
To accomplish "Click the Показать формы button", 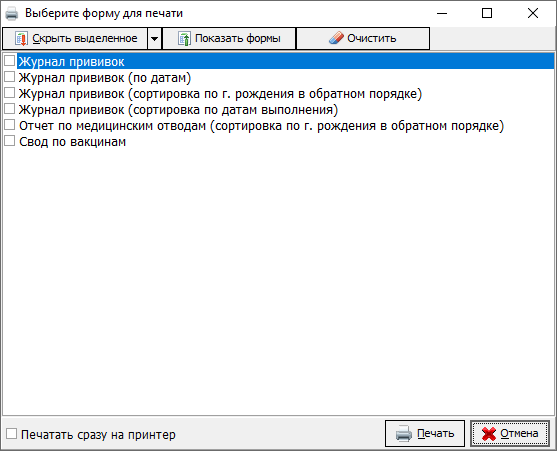I will (229, 38).
